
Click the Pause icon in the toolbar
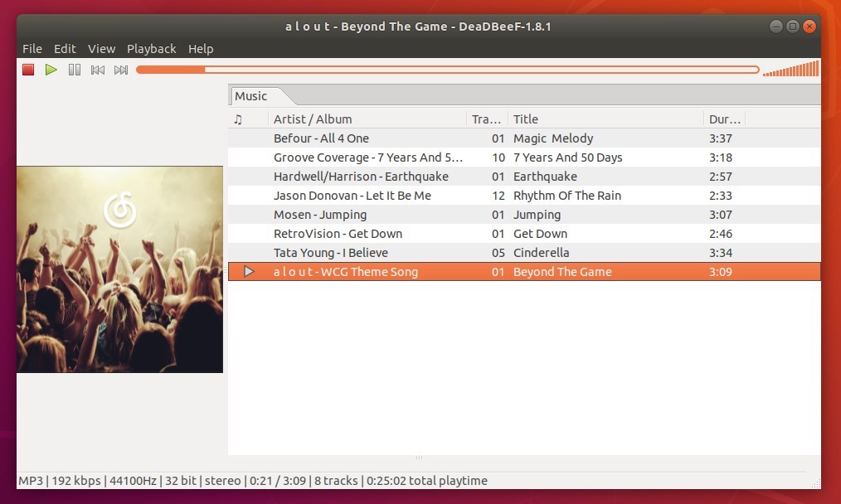[x=74, y=70]
